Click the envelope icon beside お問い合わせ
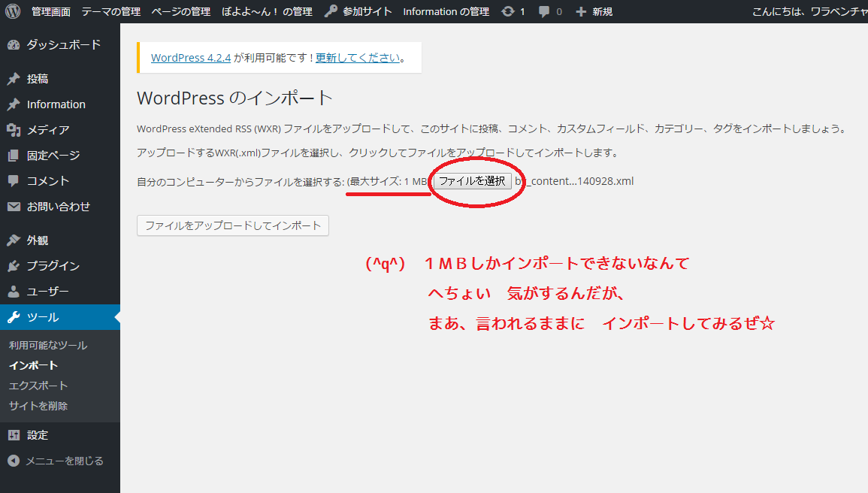This screenshot has width=868, height=493. [14, 207]
